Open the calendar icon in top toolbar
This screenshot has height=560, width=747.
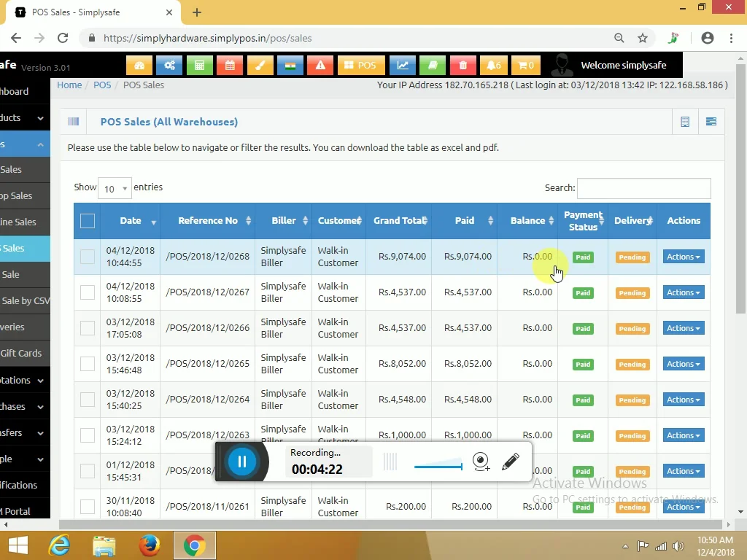[230, 65]
